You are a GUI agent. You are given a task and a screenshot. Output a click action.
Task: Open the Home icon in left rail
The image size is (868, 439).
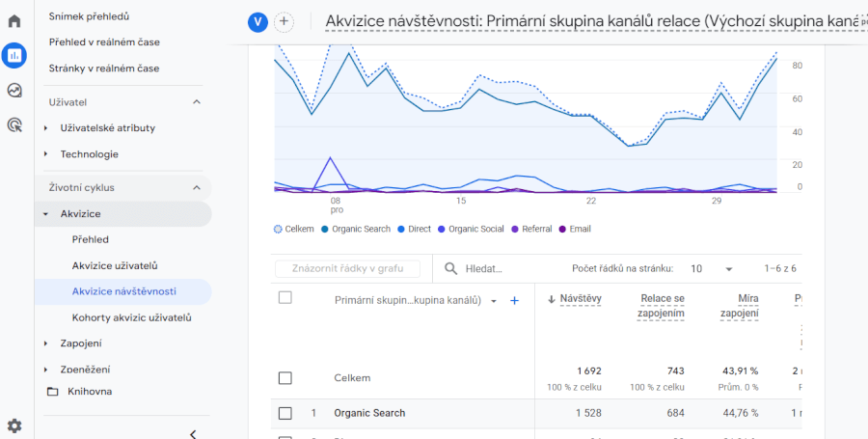(14, 20)
